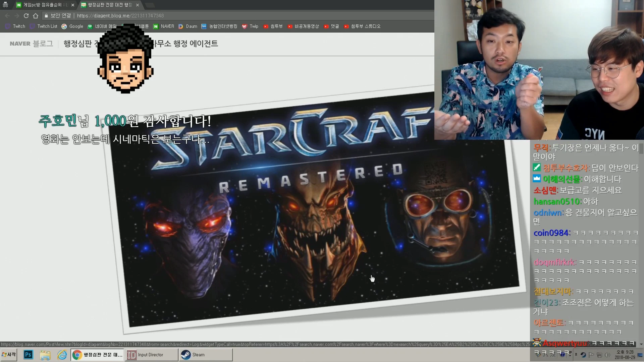Go back with the browser back arrow

click(7, 16)
